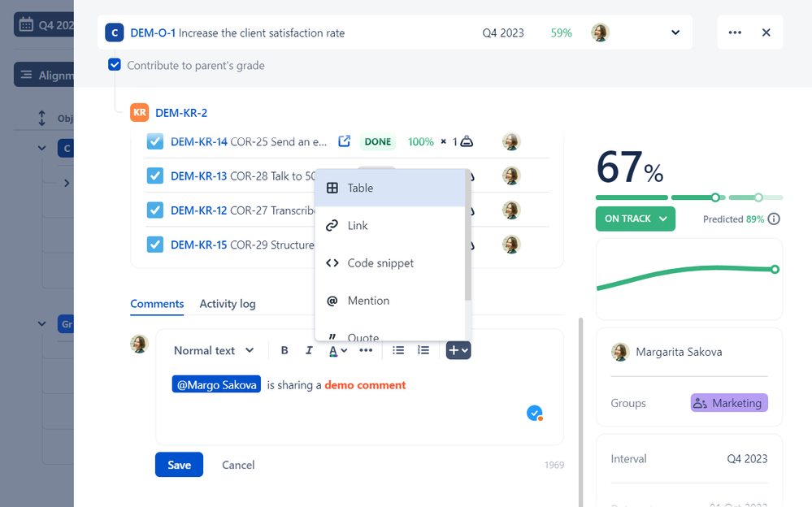
Task: Open text color picker in toolbar
Action: 337,351
